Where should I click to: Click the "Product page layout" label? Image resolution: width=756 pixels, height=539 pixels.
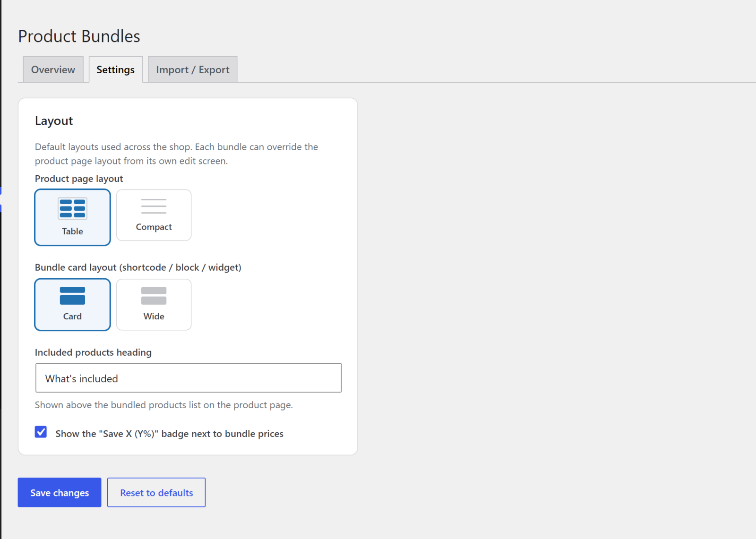(79, 179)
